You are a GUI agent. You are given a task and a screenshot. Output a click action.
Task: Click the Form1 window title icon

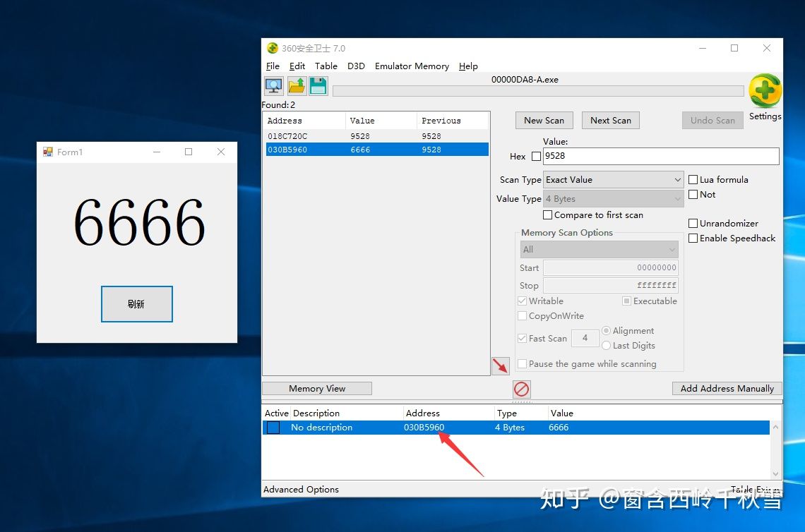[x=48, y=152]
